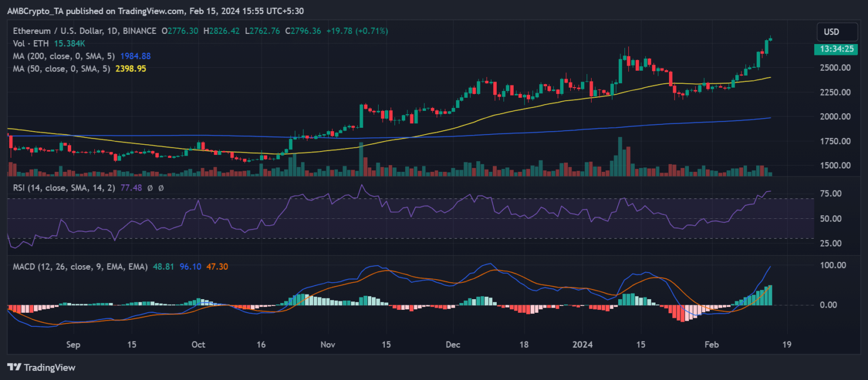868x380 pixels.
Task: Click the 2000.00 price axis label
Action: point(836,116)
